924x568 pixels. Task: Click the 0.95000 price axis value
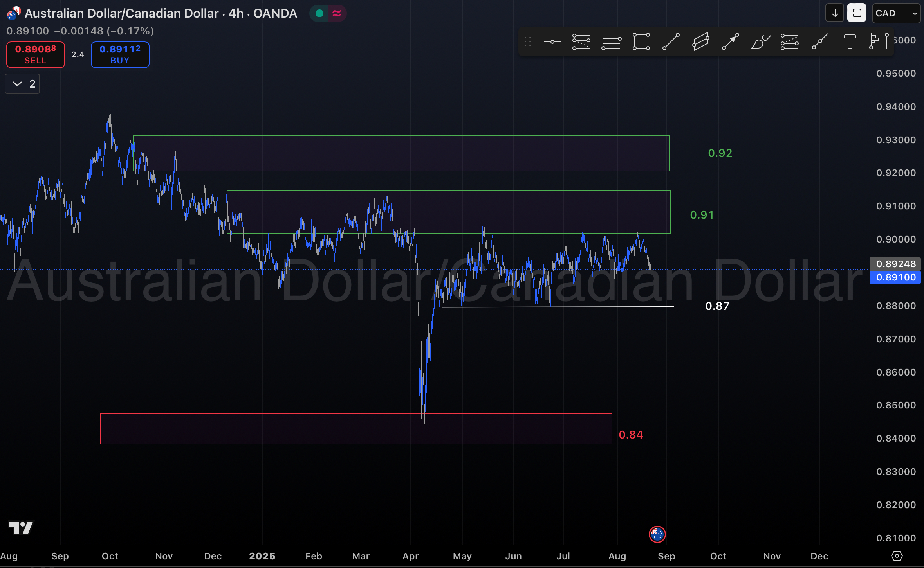tap(896, 74)
